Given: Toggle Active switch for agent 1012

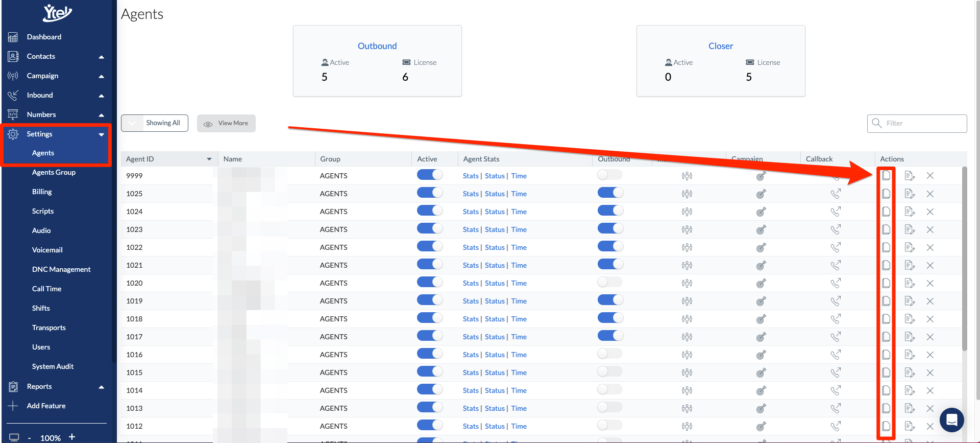Looking at the screenshot, I should point(430,425).
